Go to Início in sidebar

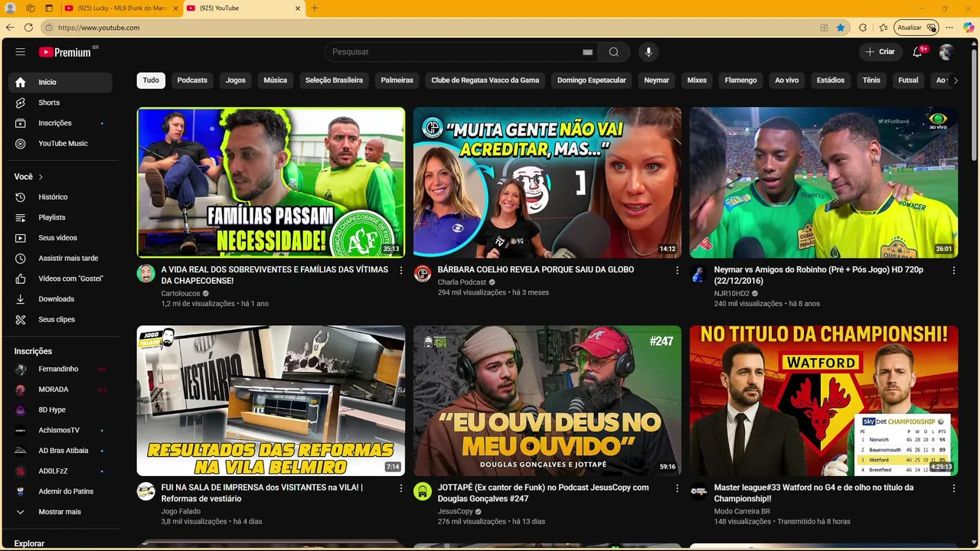coord(60,82)
